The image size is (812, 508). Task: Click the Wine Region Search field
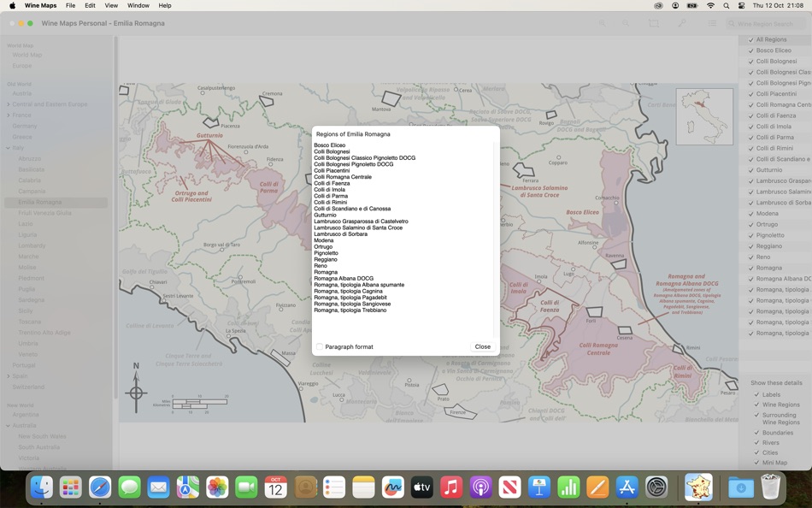pos(766,24)
